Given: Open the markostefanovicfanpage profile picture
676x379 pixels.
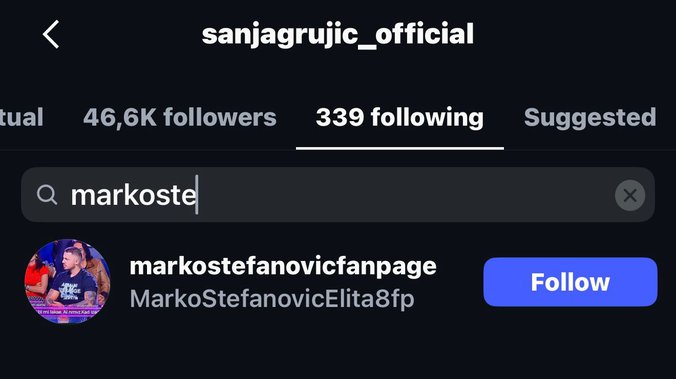Looking at the screenshot, I should (67, 282).
